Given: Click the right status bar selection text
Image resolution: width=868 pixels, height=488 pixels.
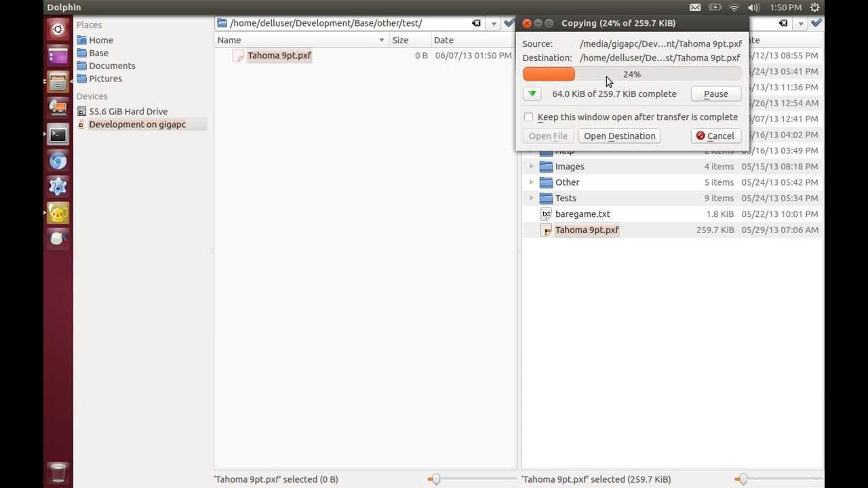Looking at the screenshot, I should coord(596,479).
